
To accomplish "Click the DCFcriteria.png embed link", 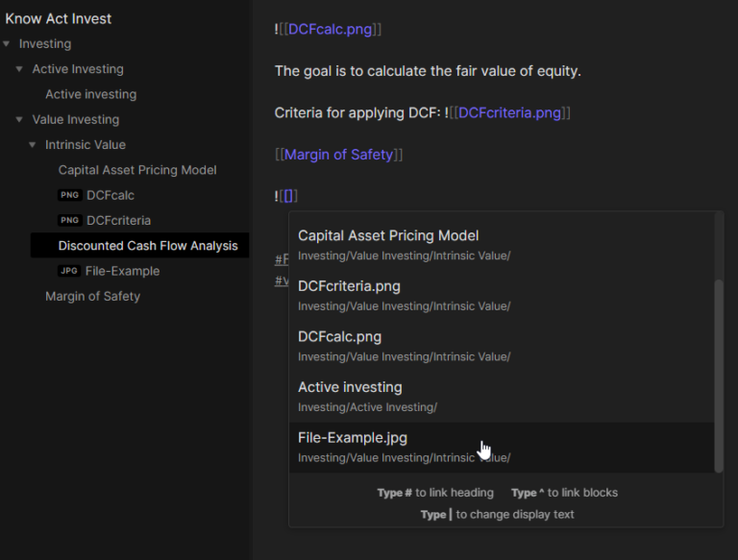I will pos(509,113).
